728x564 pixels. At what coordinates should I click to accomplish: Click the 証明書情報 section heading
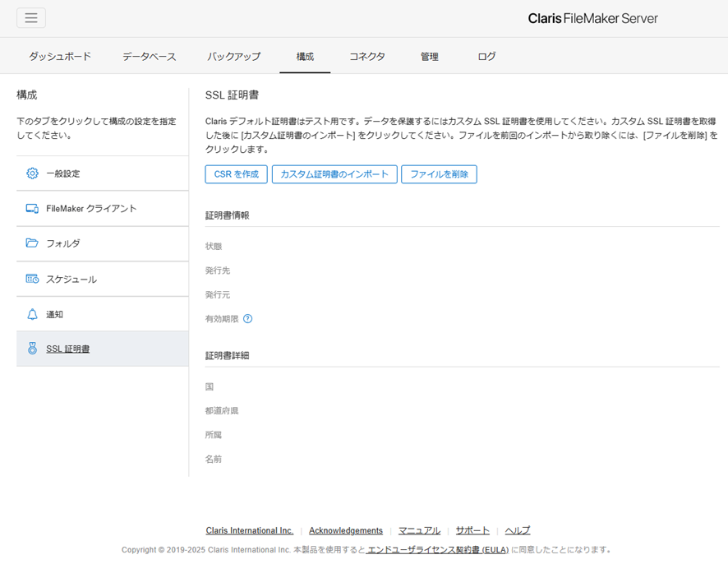[x=228, y=215]
